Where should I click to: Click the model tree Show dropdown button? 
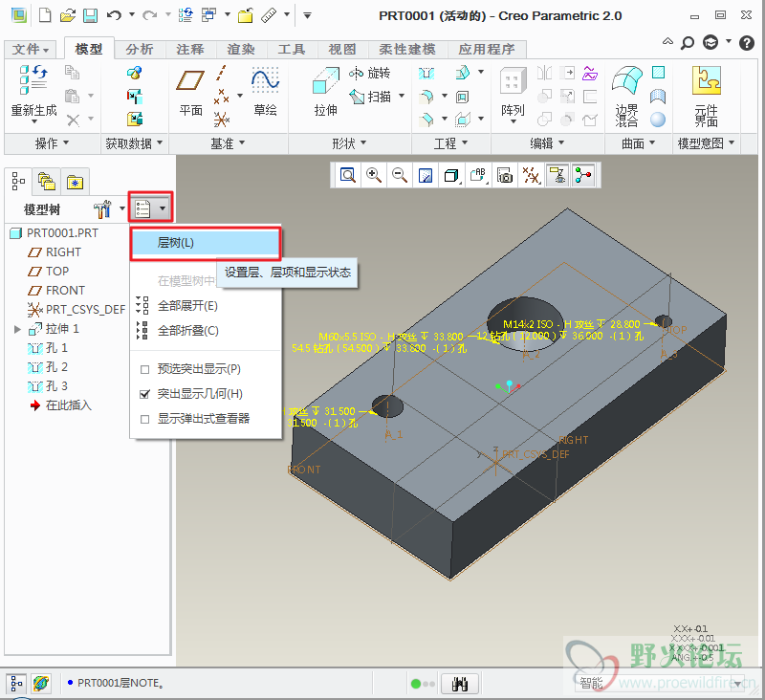(x=151, y=209)
